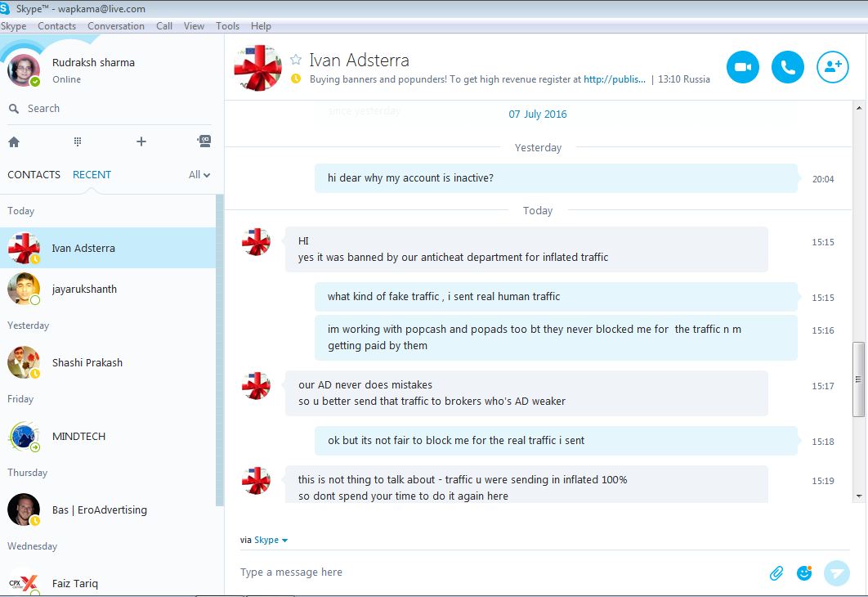Click the 20:04 timestamp
The height and width of the screenshot is (597, 868).
click(822, 179)
